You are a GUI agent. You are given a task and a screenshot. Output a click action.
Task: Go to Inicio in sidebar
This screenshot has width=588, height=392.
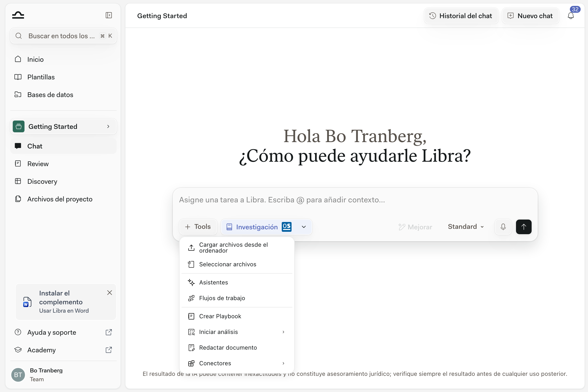click(x=63, y=59)
